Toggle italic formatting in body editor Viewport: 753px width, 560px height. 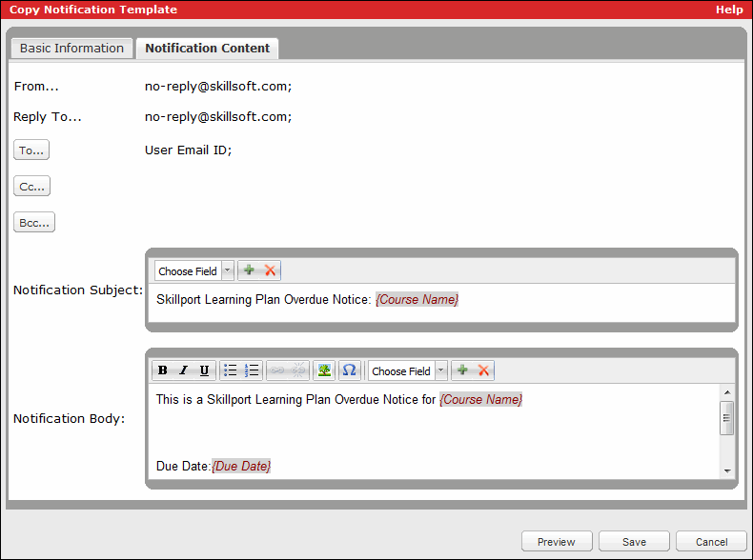pyautogui.click(x=183, y=370)
